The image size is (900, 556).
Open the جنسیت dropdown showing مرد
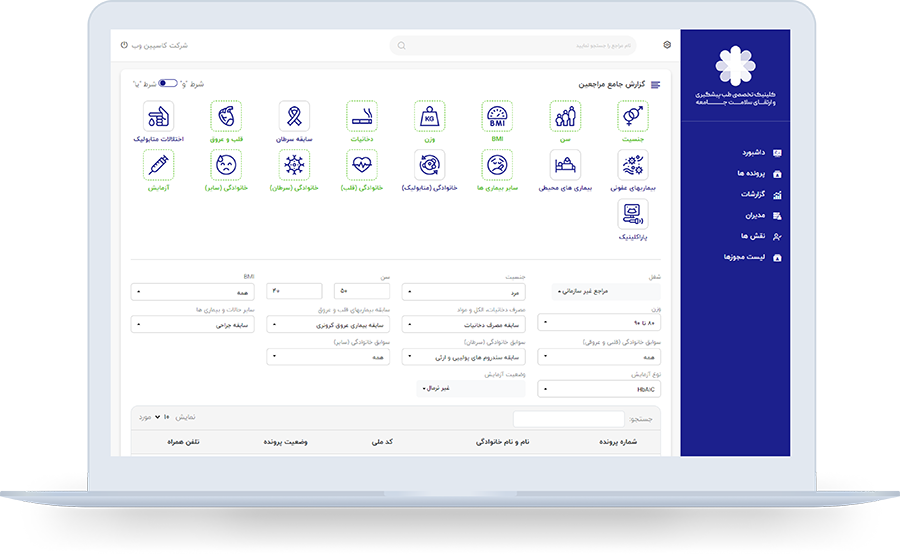pyautogui.click(x=463, y=291)
